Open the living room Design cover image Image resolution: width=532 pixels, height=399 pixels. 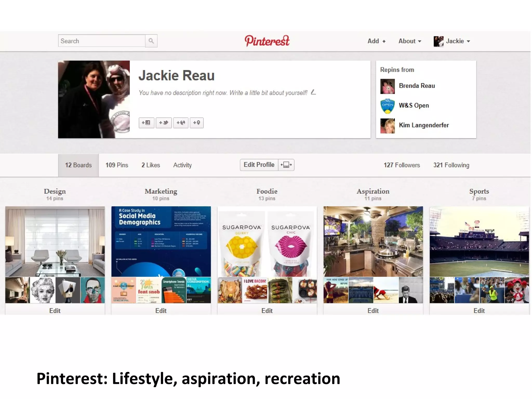click(55, 241)
